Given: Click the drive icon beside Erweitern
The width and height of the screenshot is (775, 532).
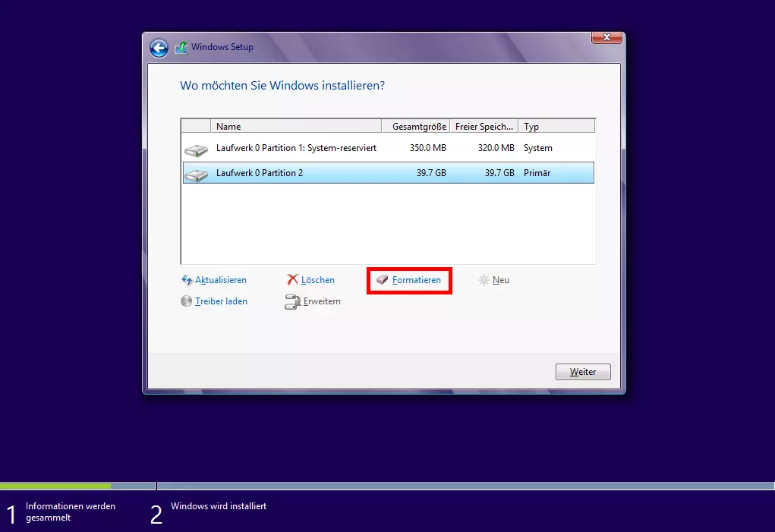Looking at the screenshot, I should (292, 302).
